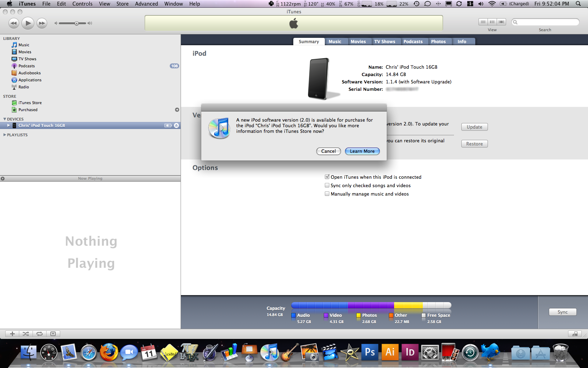
Task: Click the capacity usage bar
Action: [x=371, y=305]
